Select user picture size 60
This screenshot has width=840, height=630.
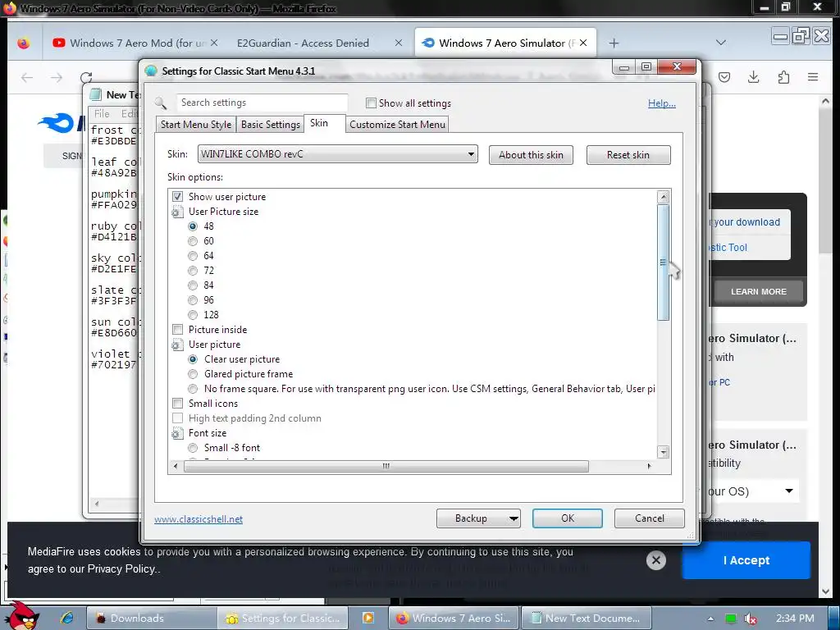(x=193, y=241)
